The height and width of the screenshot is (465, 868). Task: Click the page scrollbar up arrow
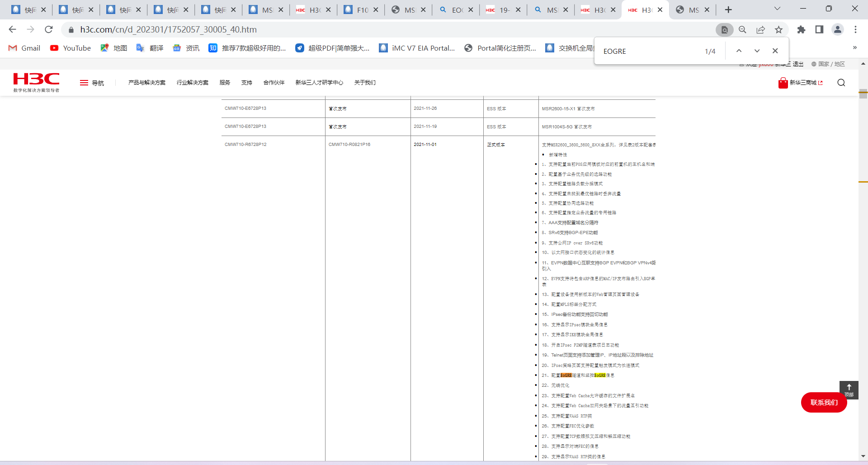863,64
